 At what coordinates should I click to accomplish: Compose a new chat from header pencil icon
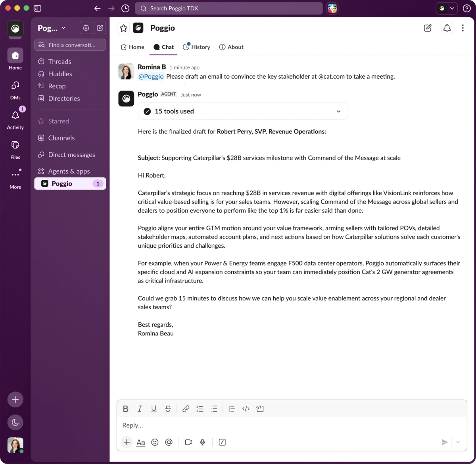428,28
